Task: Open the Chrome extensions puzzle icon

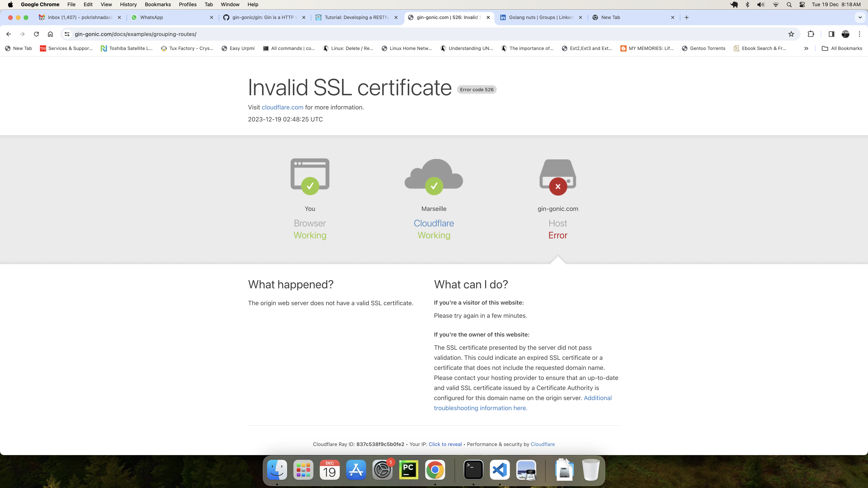Action: 811,34
